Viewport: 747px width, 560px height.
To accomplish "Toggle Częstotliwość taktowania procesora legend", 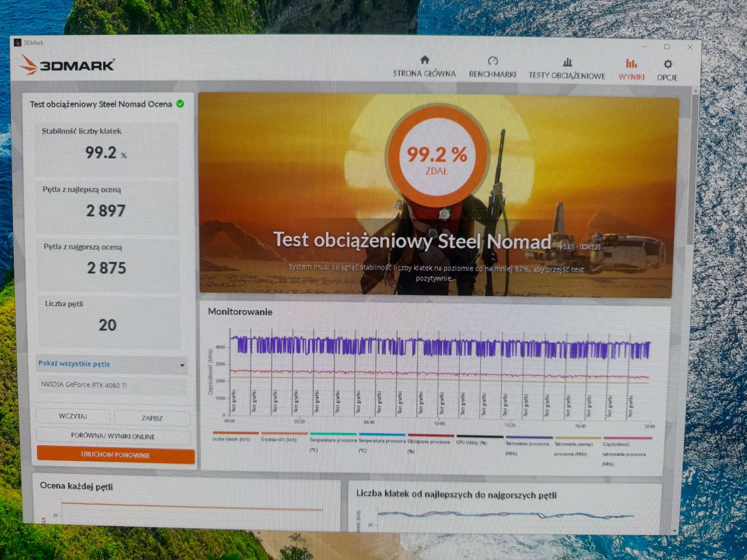I will pyautogui.click(x=627, y=451).
